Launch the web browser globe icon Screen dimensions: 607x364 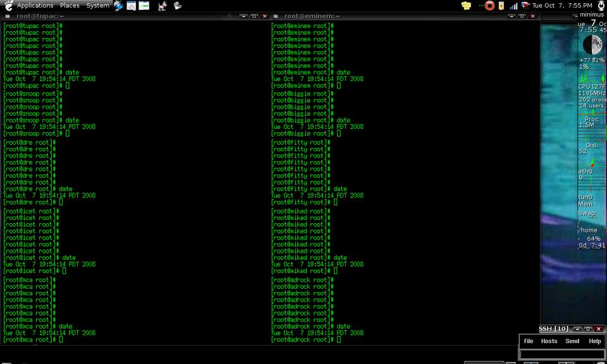pos(118,6)
